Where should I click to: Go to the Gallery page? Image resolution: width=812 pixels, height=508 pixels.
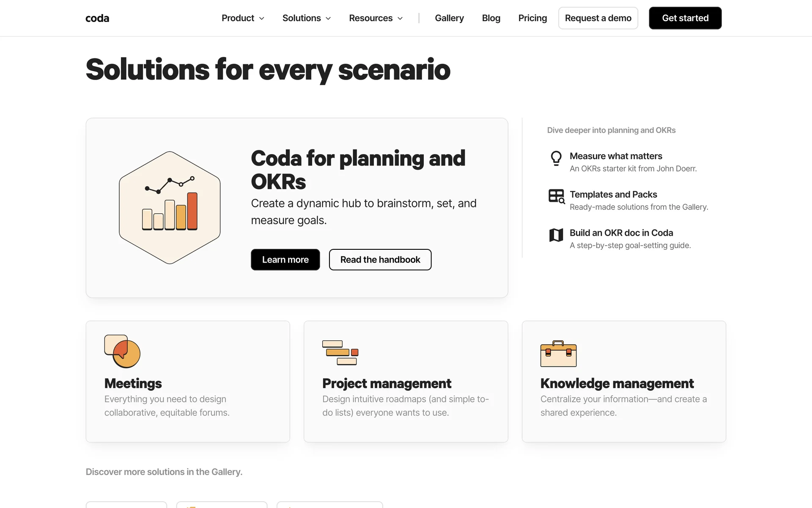point(449,18)
